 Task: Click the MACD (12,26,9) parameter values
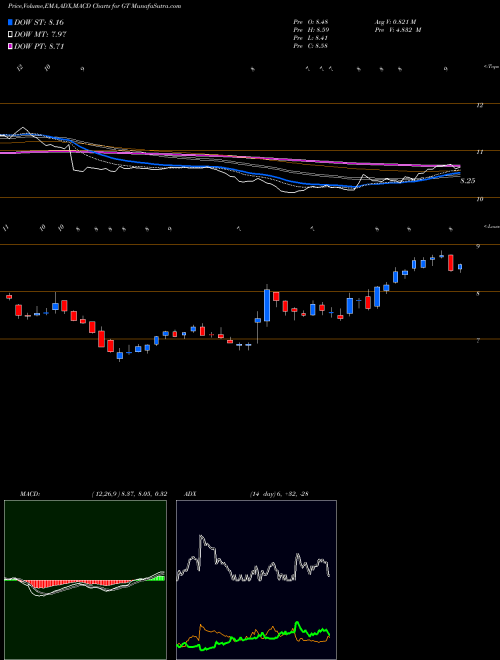130,494
